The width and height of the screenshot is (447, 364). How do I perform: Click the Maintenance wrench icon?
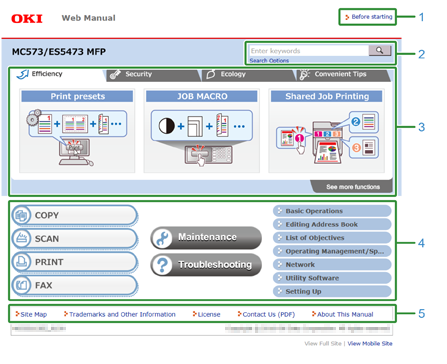[162, 238]
